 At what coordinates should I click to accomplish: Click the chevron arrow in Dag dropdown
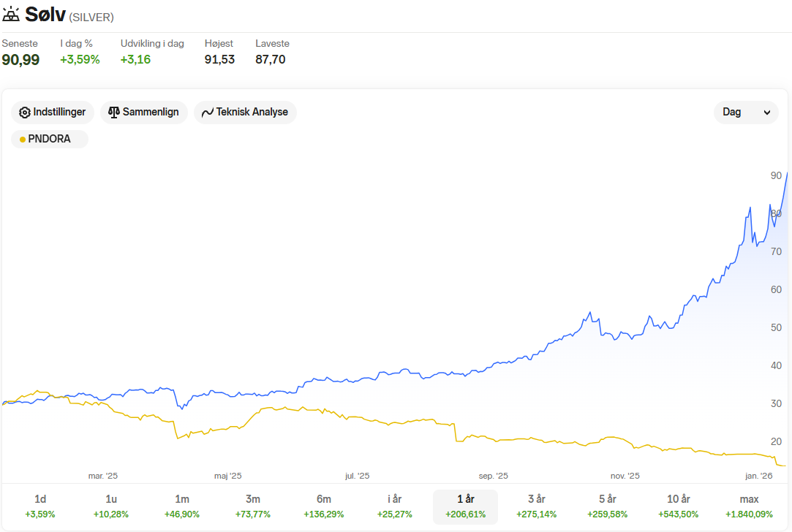[x=766, y=113]
